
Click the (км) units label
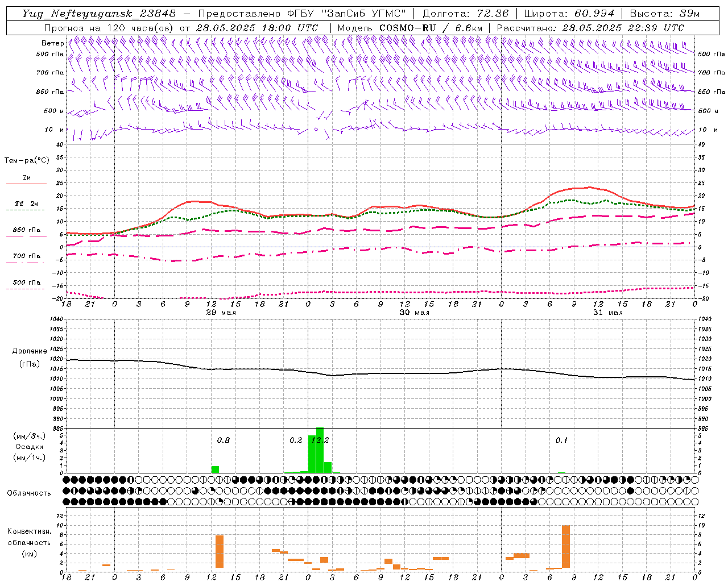click(x=29, y=554)
